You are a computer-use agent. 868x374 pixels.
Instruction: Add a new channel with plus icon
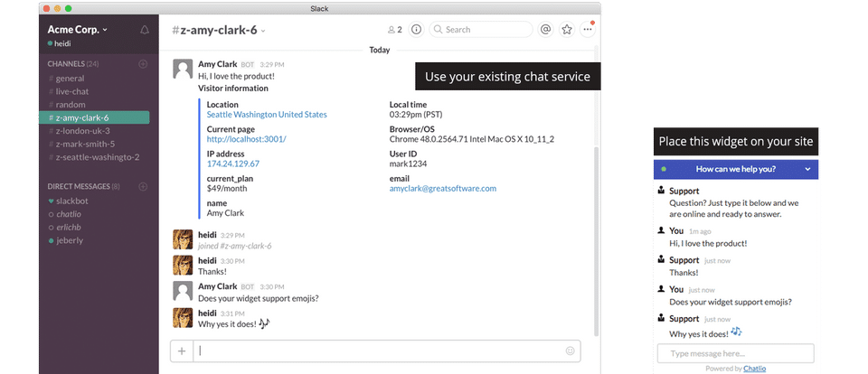pyautogui.click(x=143, y=64)
